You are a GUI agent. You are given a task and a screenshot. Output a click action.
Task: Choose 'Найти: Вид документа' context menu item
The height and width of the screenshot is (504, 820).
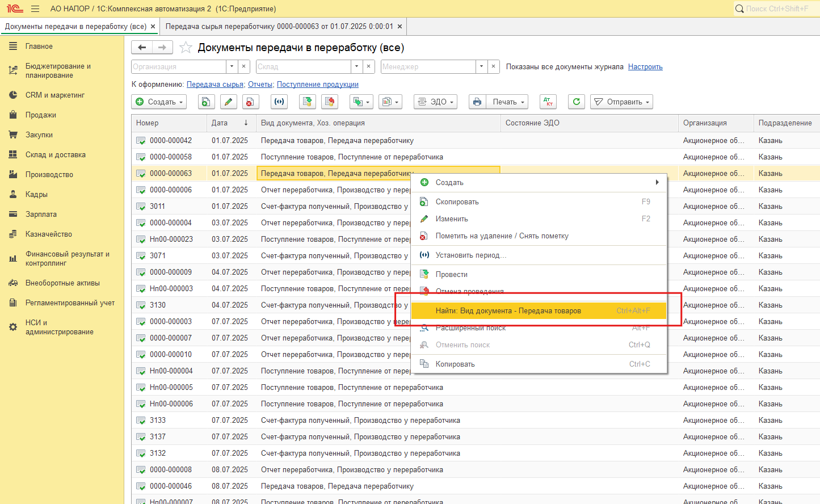pyautogui.click(x=508, y=311)
